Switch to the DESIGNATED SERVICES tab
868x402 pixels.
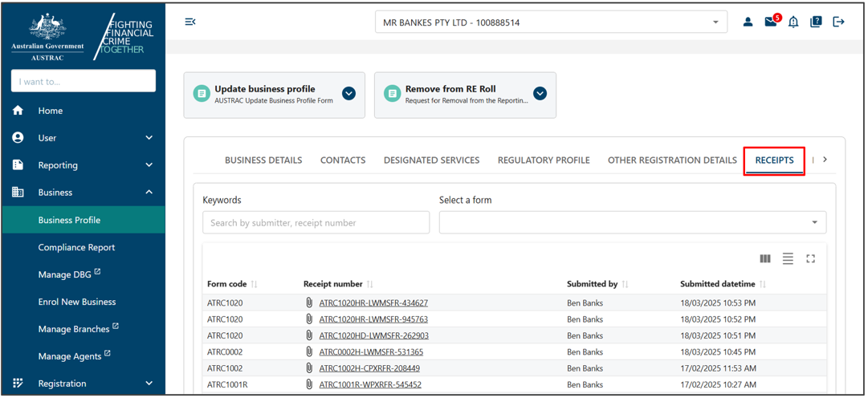[x=432, y=160]
